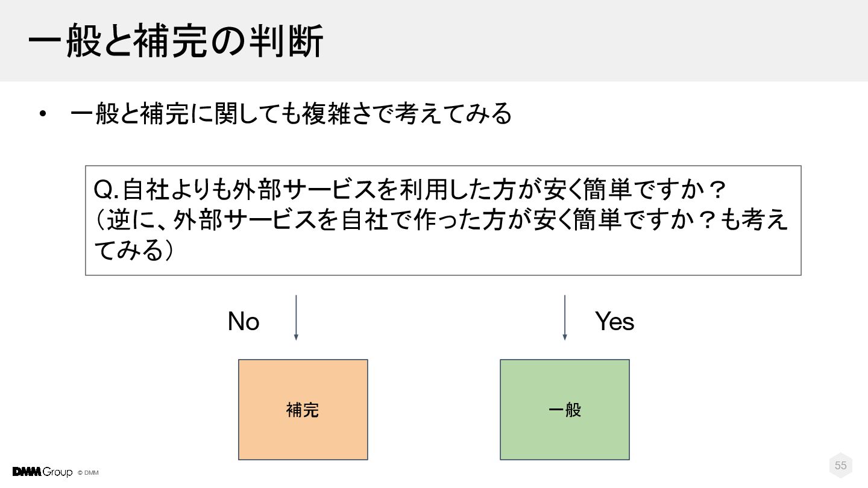This screenshot has height=488, width=868.
Task: Click the 補完 text inside orange box
Action: [303, 410]
